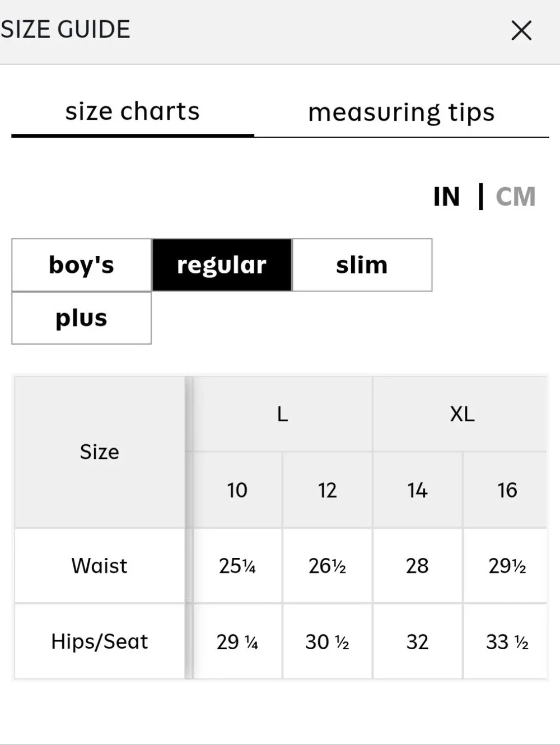Select size 14 column

point(417,490)
